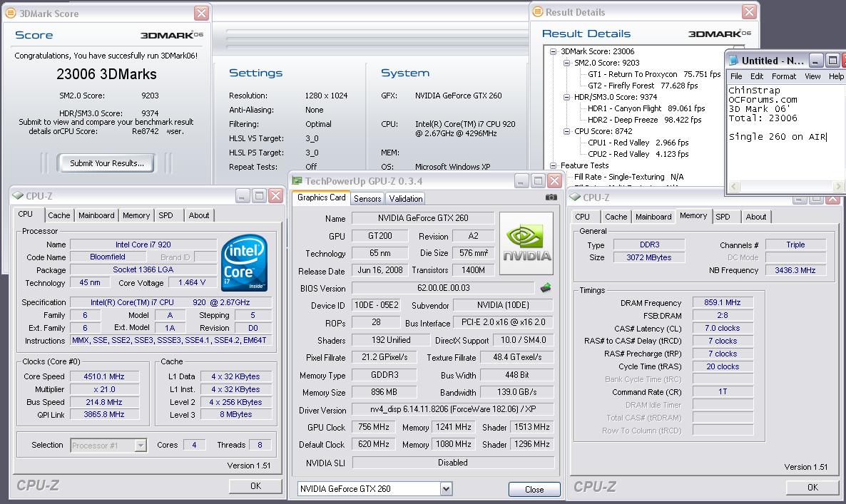Collapse the Feature Tests node
The image size is (846, 504).
pos(553,166)
